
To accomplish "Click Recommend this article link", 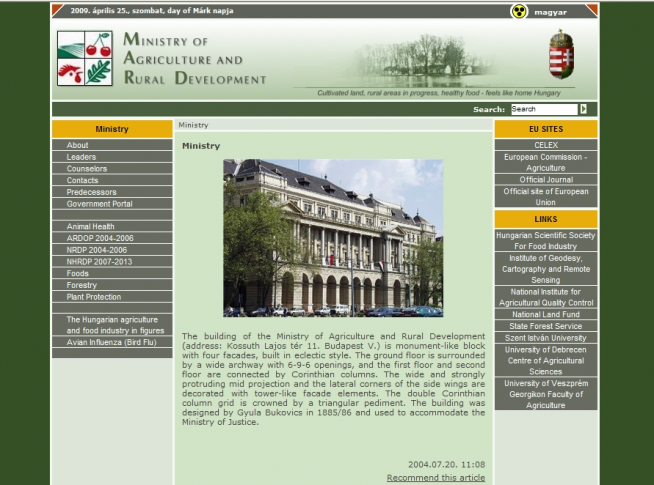I will coord(435,477).
